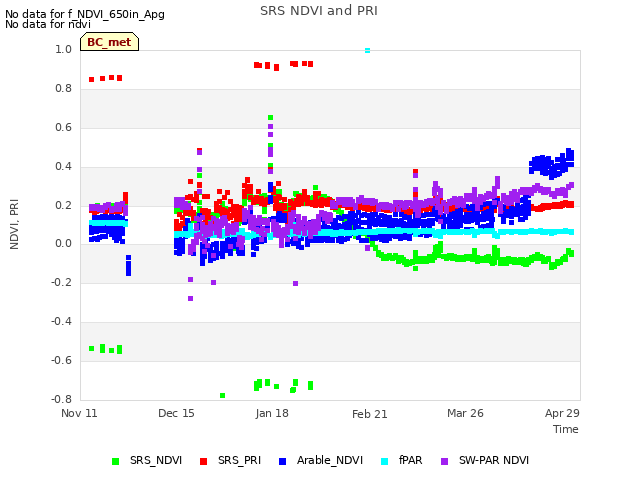
Task: Click the 'No data for f_NDVI_650in_Apg' message
Action: coord(85,14)
